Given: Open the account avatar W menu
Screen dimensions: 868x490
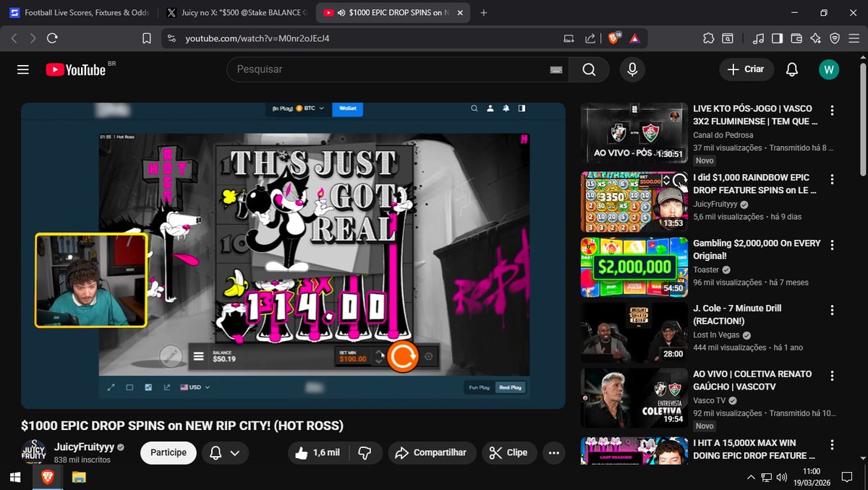Looking at the screenshot, I should (x=829, y=69).
